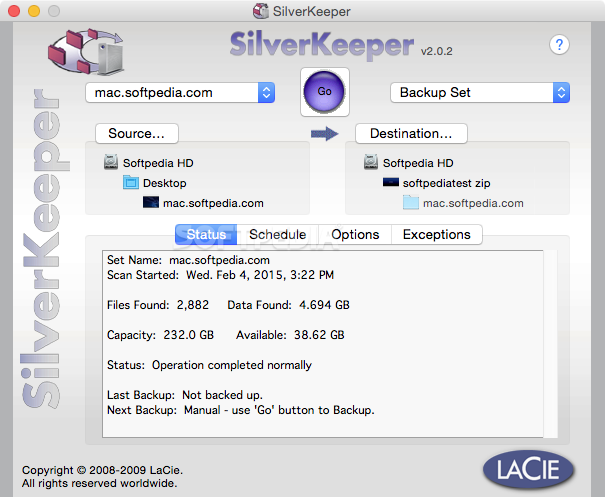
Task: Switch to the Schedule tab
Action: [x=277, y=235]
